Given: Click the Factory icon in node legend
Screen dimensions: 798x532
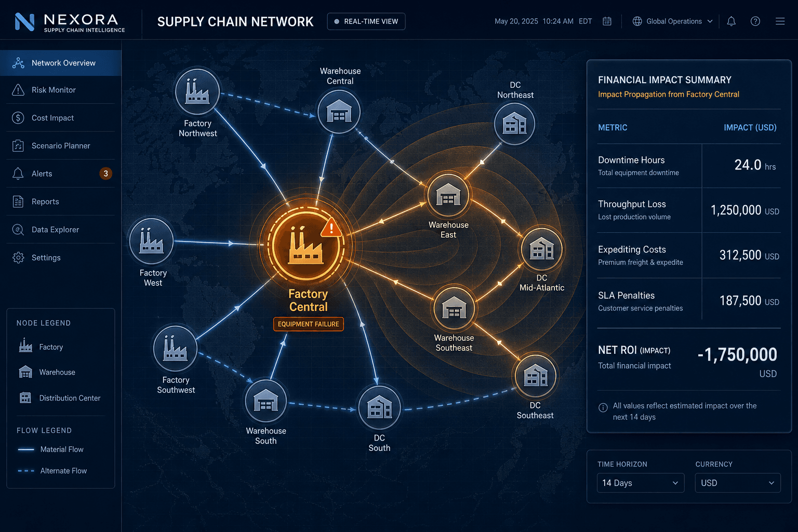Looking at the screenshot, I should tap(25, 345).
